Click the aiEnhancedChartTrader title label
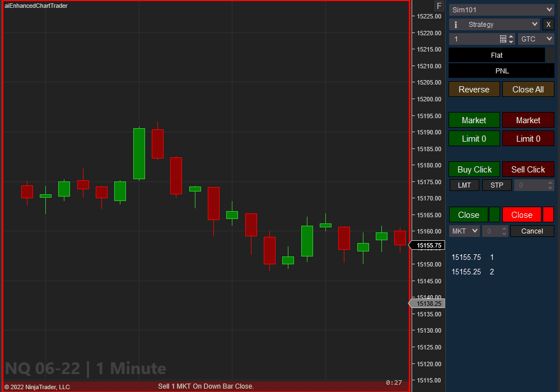 coord(35,6)
